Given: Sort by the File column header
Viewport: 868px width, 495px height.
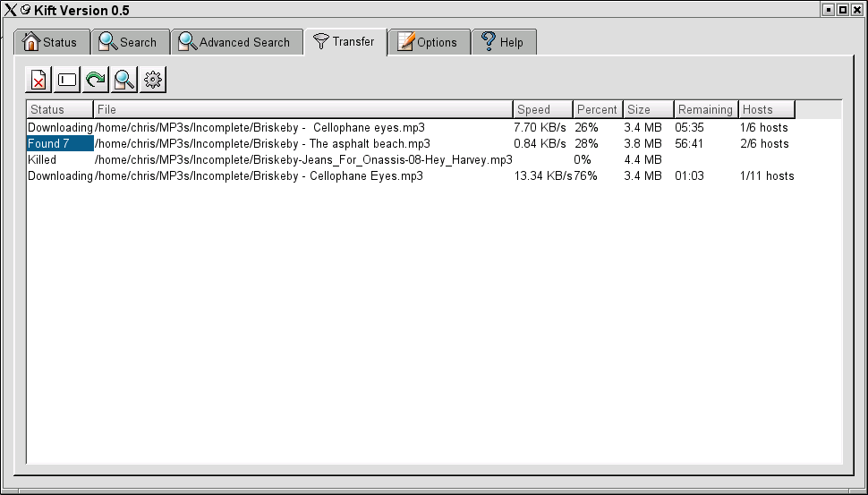Looking at the screenshot, I should [303, 109].
